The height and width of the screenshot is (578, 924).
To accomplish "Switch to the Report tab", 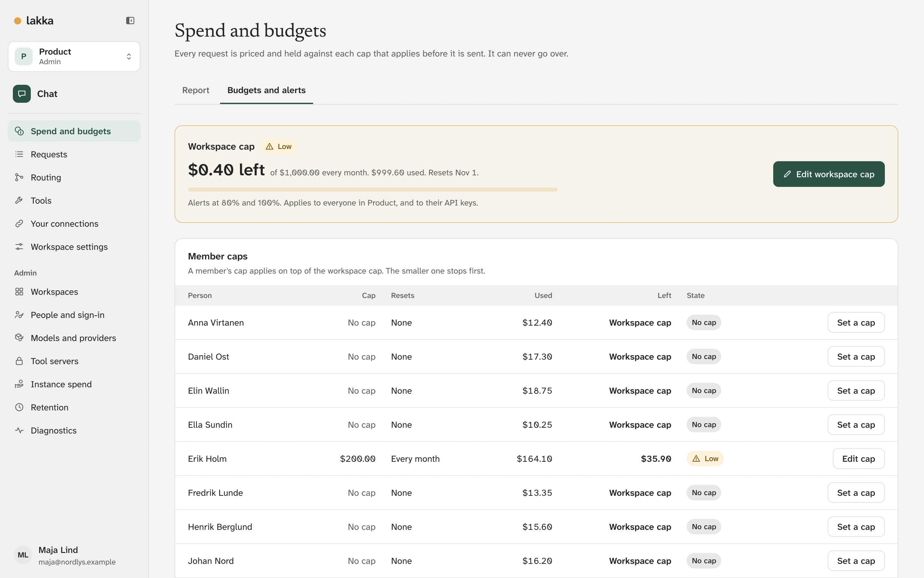I will click(195, 90).
